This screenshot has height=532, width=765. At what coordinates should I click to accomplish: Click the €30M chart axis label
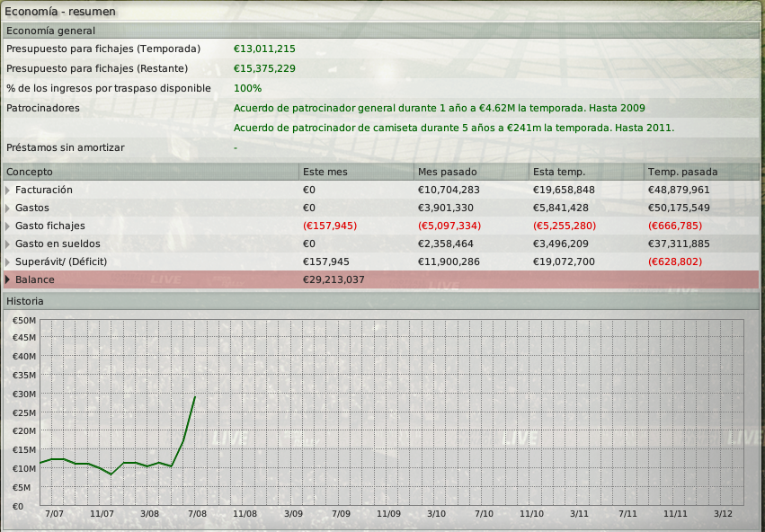(x=24, y=394)
